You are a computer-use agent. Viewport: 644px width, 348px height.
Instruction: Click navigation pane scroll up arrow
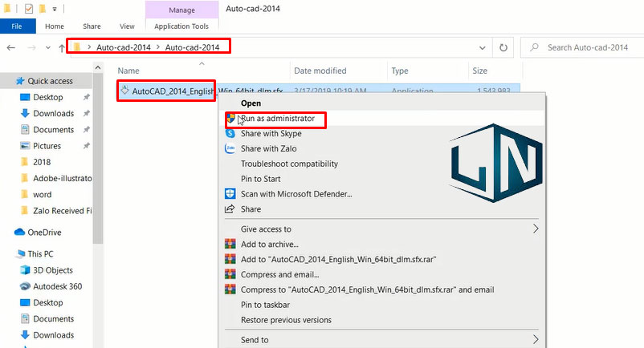(x=98, y=67)
